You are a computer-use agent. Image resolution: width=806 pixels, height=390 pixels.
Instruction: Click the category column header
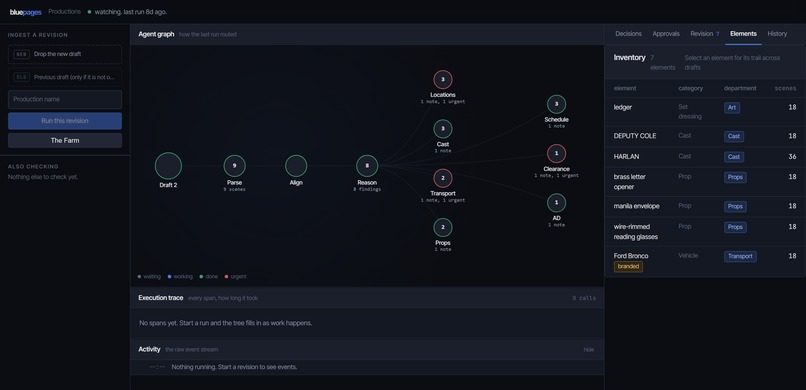[690, 88]
